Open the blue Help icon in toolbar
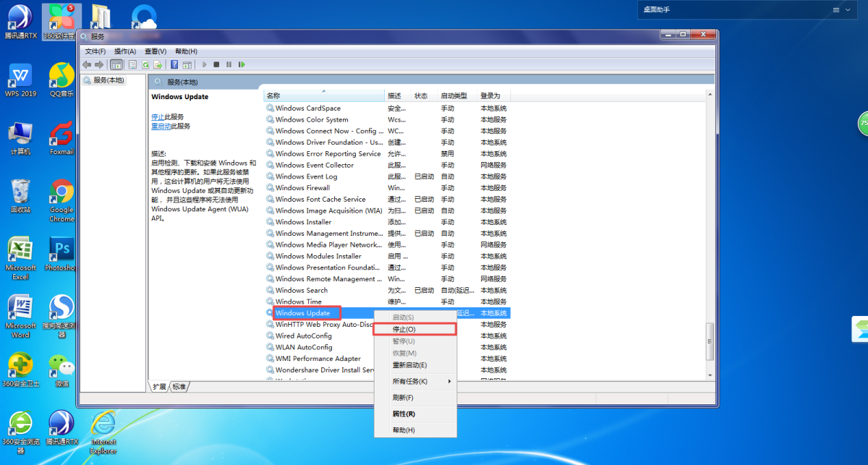Screen dimensions: 868x465 tap(174, 64)
